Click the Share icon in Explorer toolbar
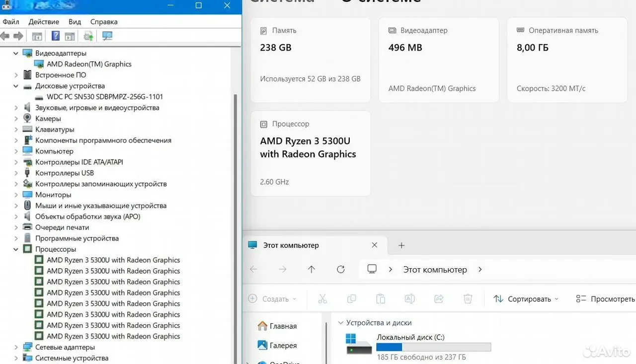 pyautogui.click(x=439, y=298)
